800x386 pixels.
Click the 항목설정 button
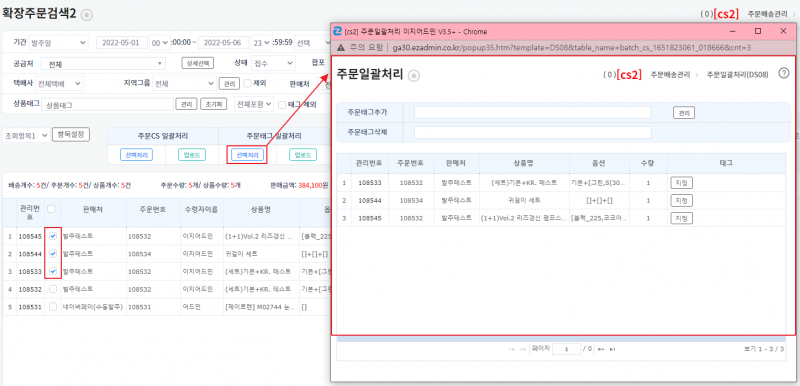coord(71,134)
